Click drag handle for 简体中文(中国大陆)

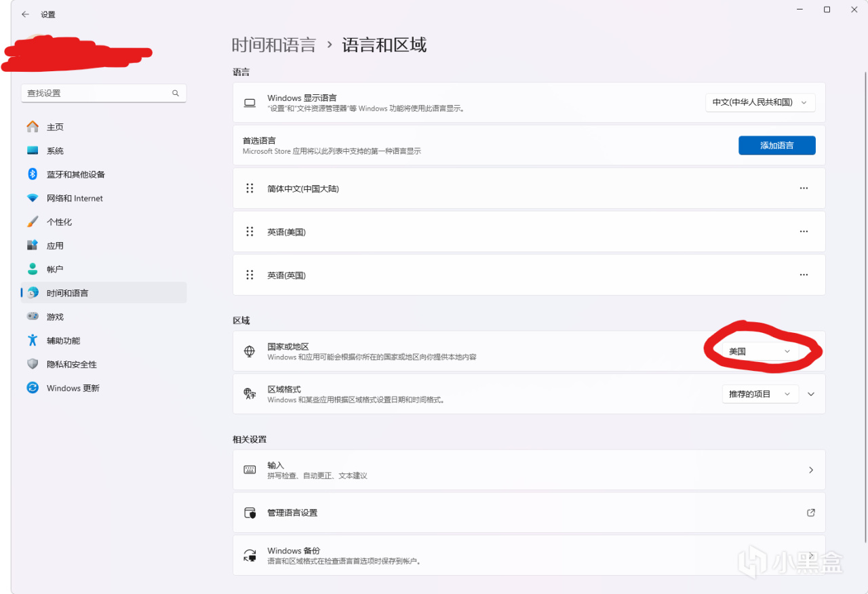[x=250, y=189]
